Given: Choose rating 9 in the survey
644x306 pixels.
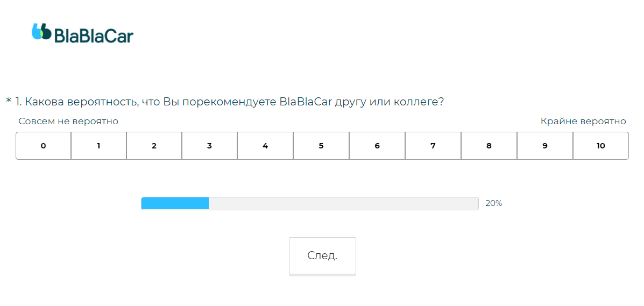Looking at the screenshot, I should tap(545, 146).
